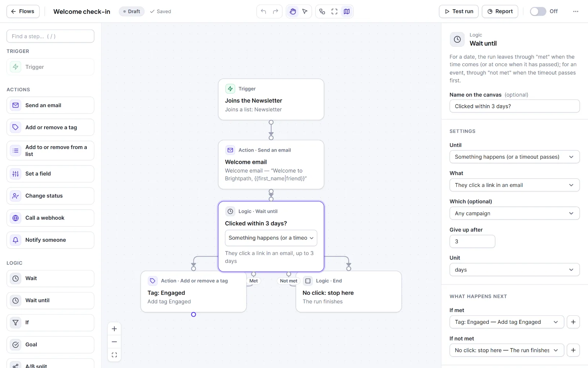
Task: Add the Notify someone action
Action: tap(50, 240)
